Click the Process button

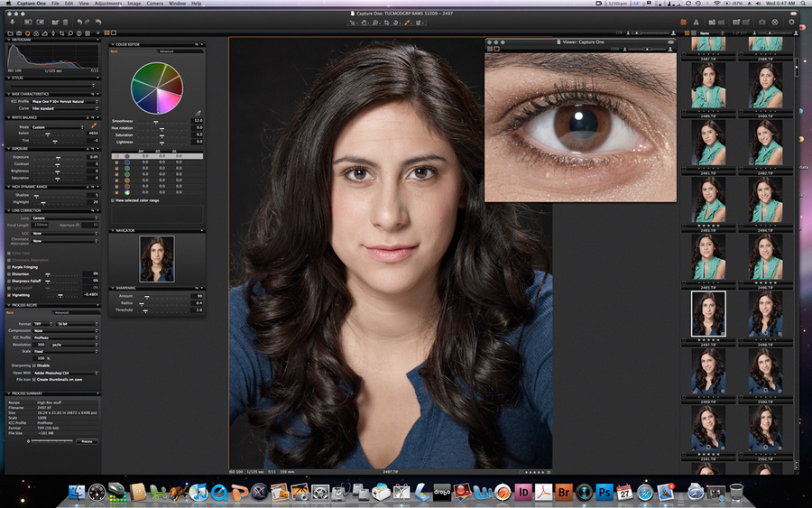click(87, 441)
